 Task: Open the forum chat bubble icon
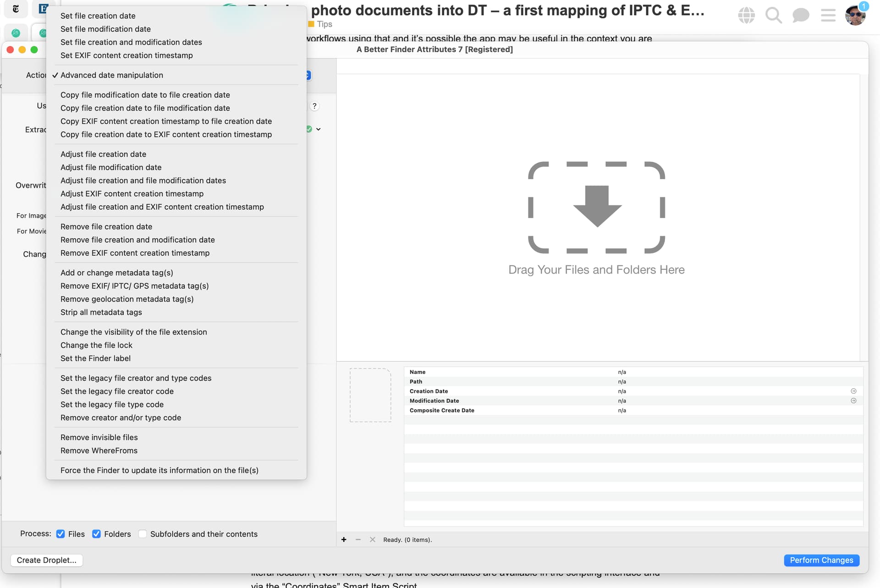[801, 15]
